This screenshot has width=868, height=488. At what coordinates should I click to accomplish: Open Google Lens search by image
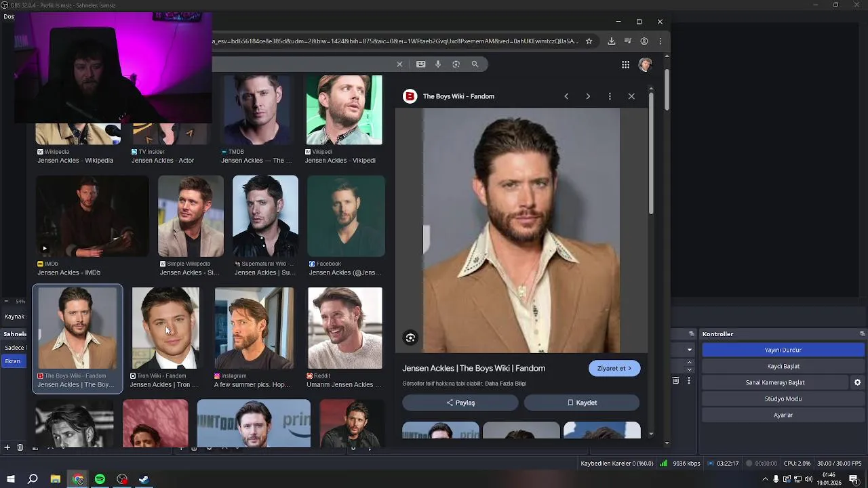[x=456, y=64]
